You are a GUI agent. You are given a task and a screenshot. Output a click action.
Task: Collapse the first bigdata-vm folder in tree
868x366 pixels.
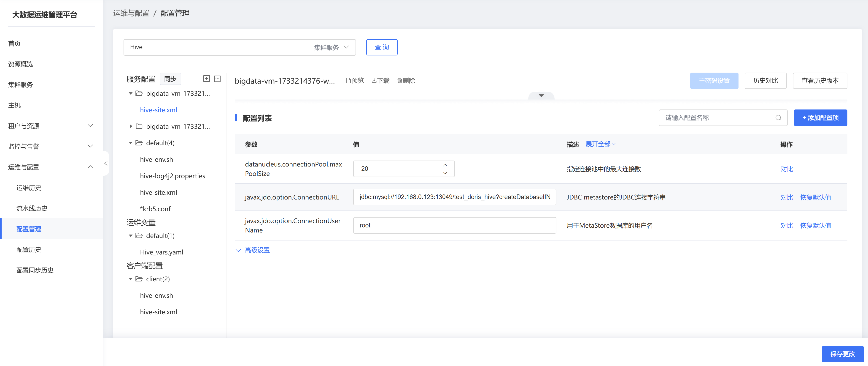coord(131,93)
